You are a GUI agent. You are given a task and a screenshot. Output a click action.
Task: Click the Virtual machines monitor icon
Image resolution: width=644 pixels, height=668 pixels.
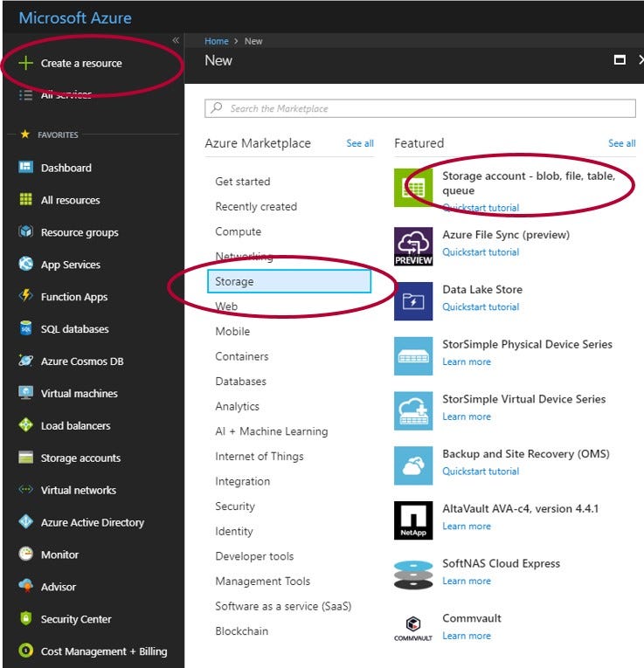[x=25, y=392]
